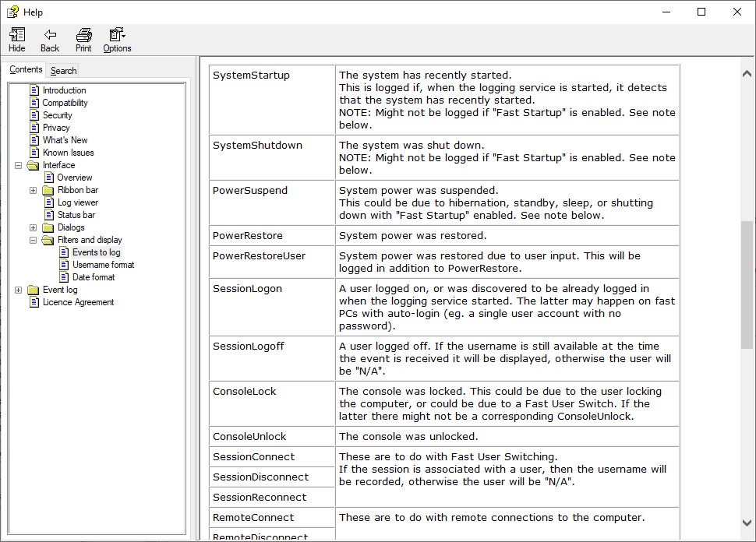
Task: Expand the Dialogs tree node
Action: click(x=33, y=227)
